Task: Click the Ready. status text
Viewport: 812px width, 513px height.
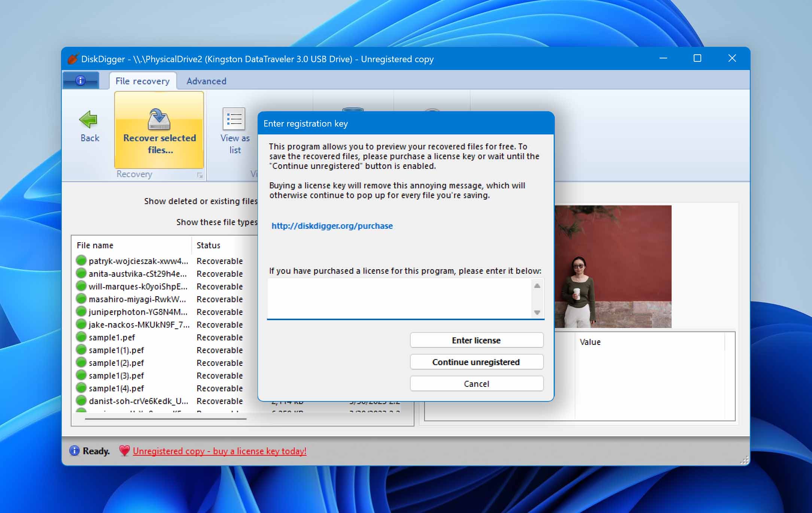Action: pyautogui.click(x=96, y=451)
